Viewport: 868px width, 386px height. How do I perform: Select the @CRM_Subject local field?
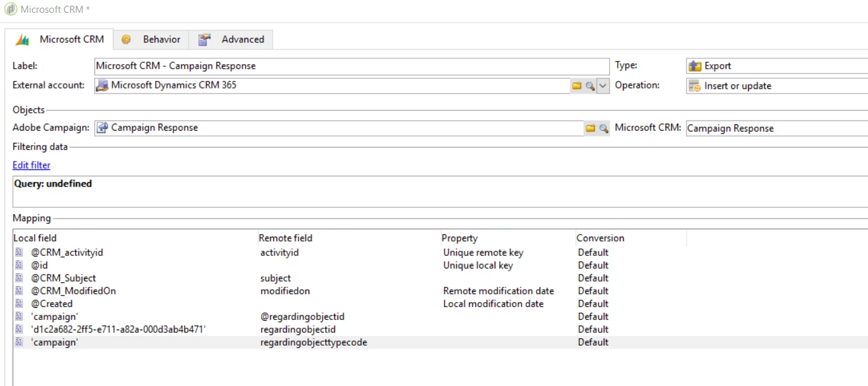64,278
